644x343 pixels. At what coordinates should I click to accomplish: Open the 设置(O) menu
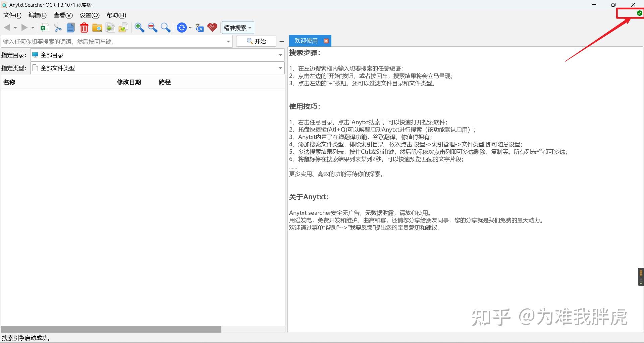pos(89,15)
